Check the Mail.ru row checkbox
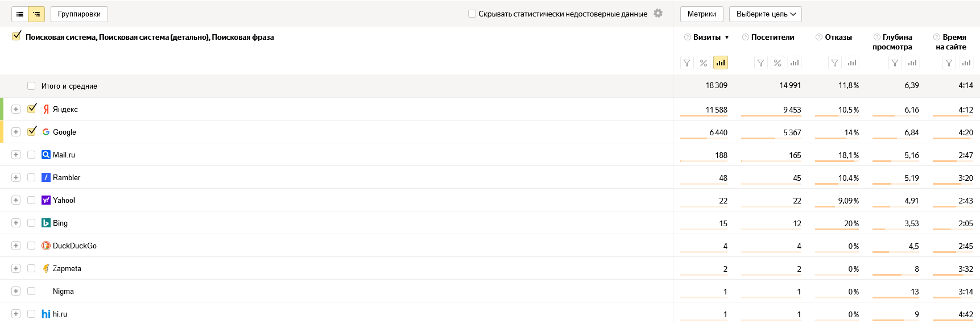This screenshot has width=980, height=324. pyautogui.click(x=31, y=155)
